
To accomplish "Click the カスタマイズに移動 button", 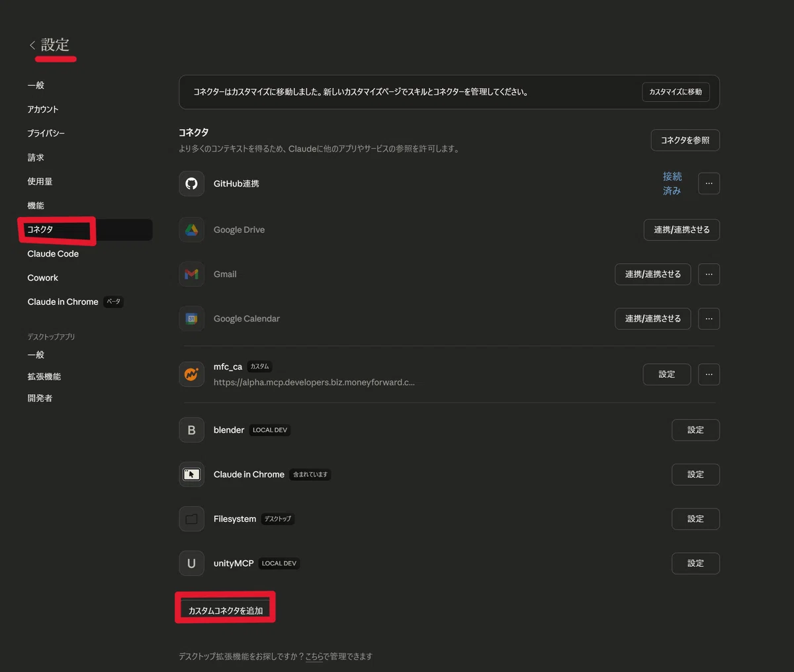I will point(676,92).
